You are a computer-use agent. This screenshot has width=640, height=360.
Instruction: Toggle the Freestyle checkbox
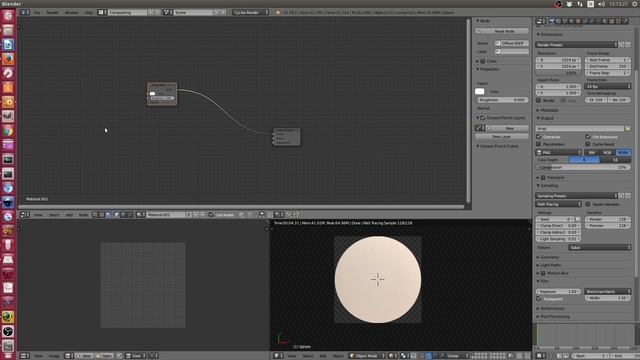(543, 178)
